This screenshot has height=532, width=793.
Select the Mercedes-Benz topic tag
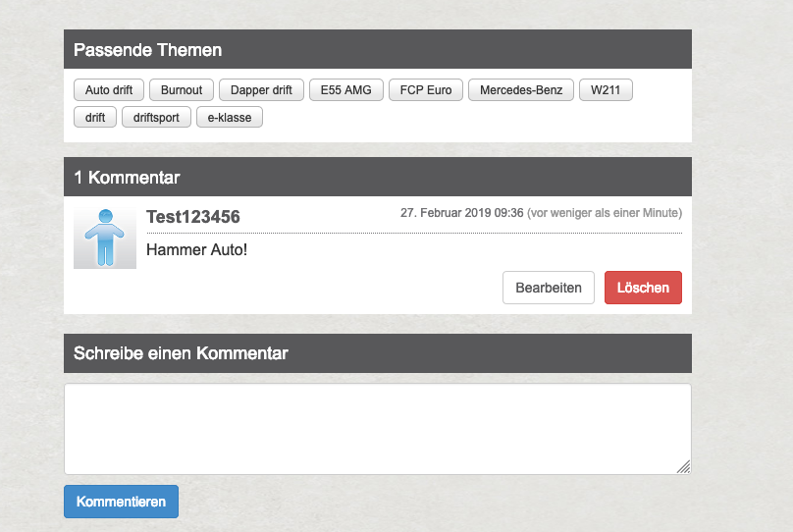(x=521, y=90)
